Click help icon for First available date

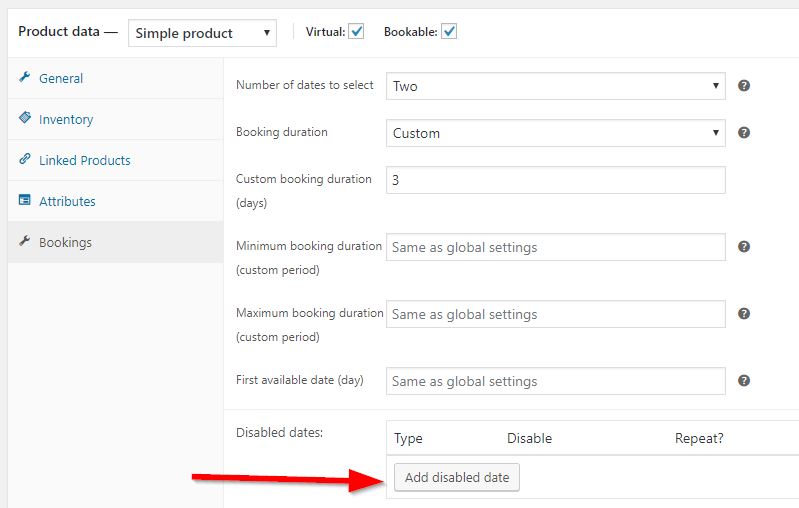pyautogui.click(x=744, y=381)
